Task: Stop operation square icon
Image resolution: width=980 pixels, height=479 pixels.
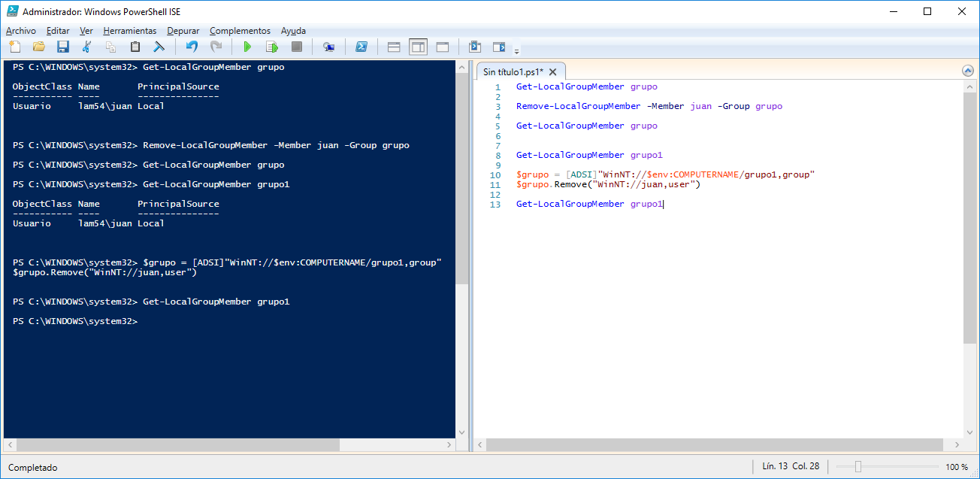Action: [x=296, y=47]
